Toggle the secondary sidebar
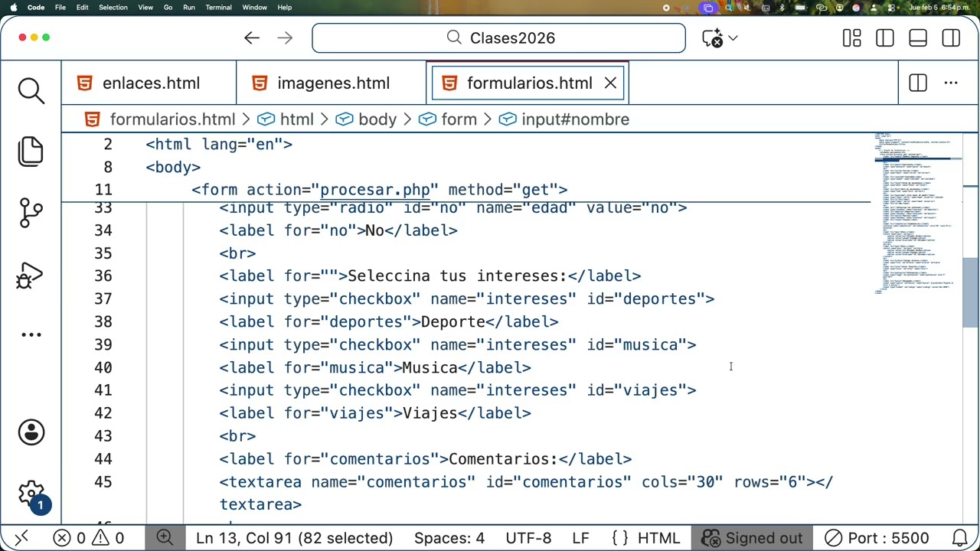Image resolution: width=980 pixels, height=551 pixels. pyautogui.click(x=951, y=37)
